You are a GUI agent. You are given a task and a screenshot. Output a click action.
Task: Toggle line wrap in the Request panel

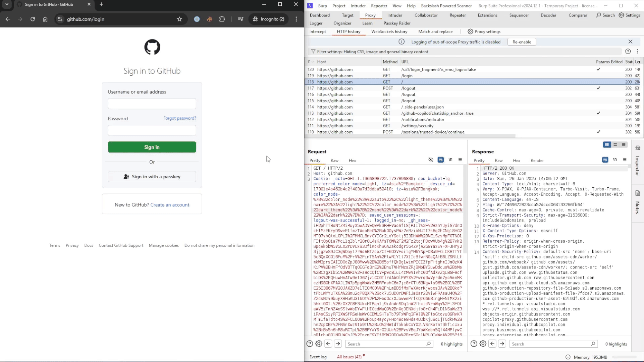point(441,160)
